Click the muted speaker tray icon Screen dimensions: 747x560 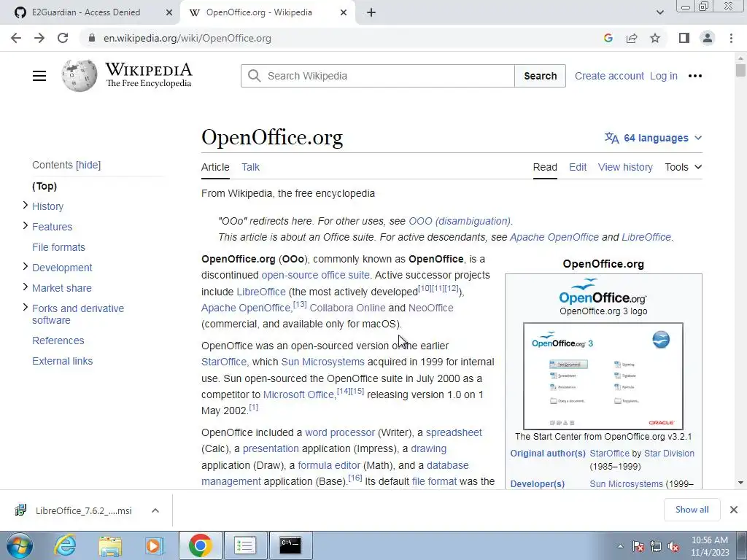click(x=673, y=547)
